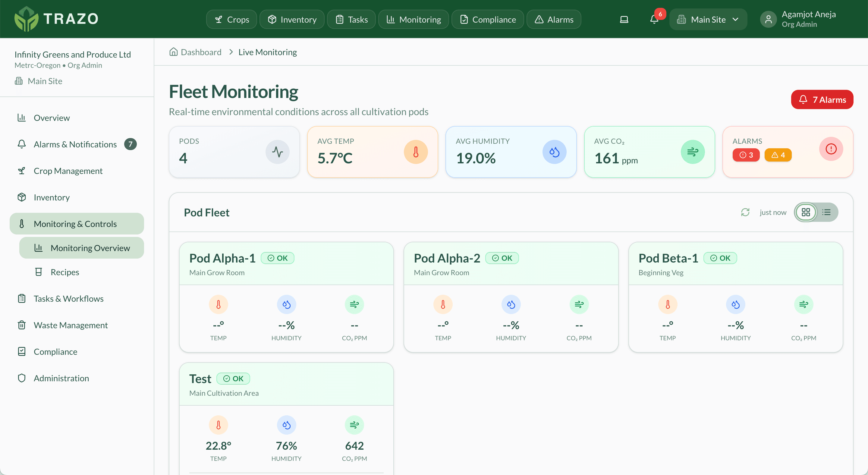Open the Monitoring menu in top navigation
This screenshot has width=868, height=475.
[413, 19]
